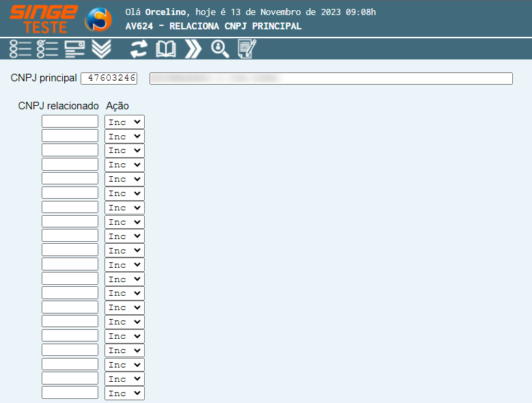Select the third CNPJ relacionado input box
Image resolution: width=532 pixels, height=403 pixels.
pyautogui.click(x=70, y=150)
